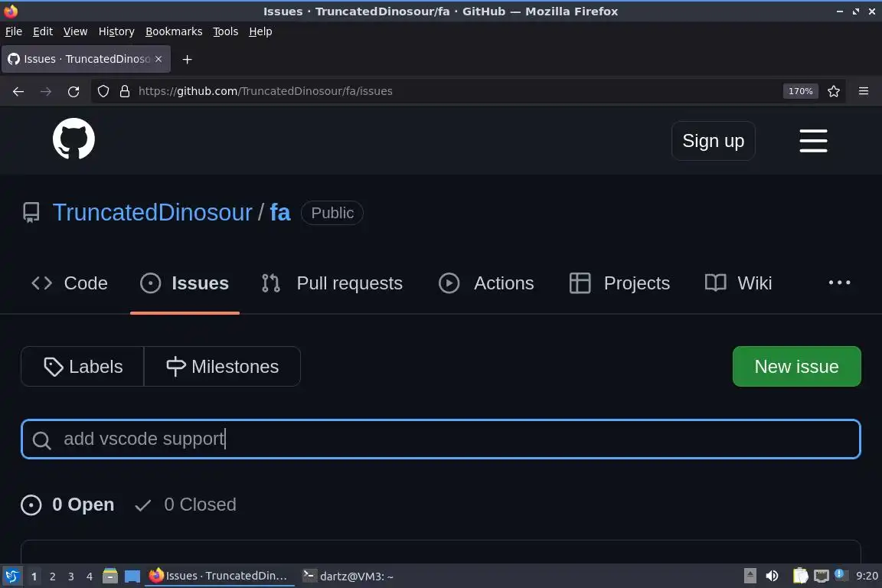The width and height of the screenshot is (882, 588).
Task: Click the GitHub Octocat logo
Action: 73,139
